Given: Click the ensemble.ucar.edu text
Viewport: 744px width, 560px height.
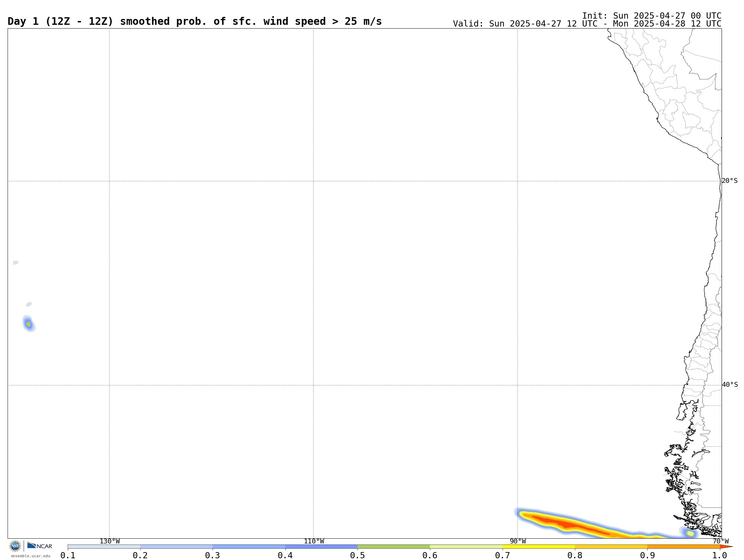Looking at the screenshot, I should [31, 556].
